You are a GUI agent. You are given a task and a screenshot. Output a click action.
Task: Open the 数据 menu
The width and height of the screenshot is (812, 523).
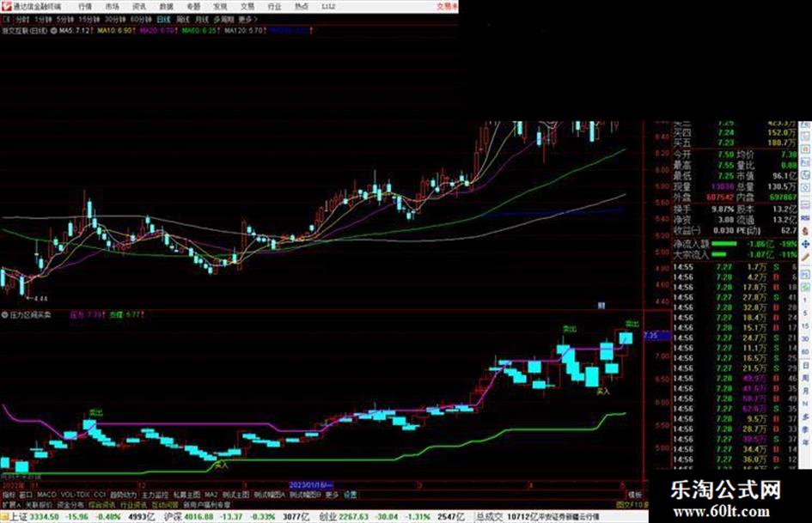(166, 6)
